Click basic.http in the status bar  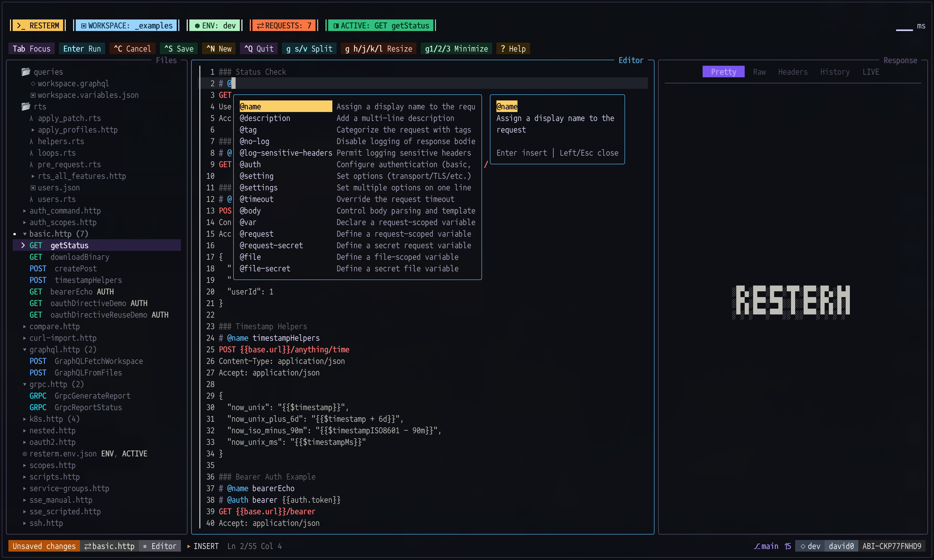109,546
